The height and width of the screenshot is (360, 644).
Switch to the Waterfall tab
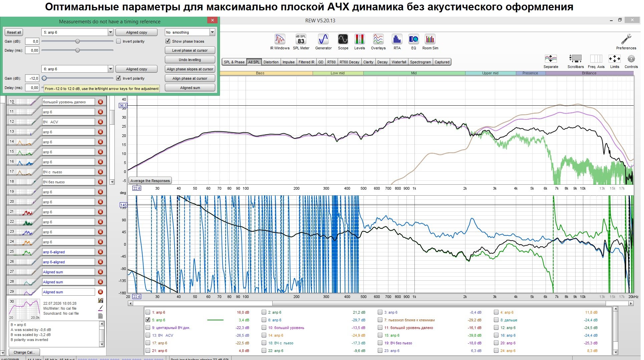pyautogui.click(x=399, y=62)
